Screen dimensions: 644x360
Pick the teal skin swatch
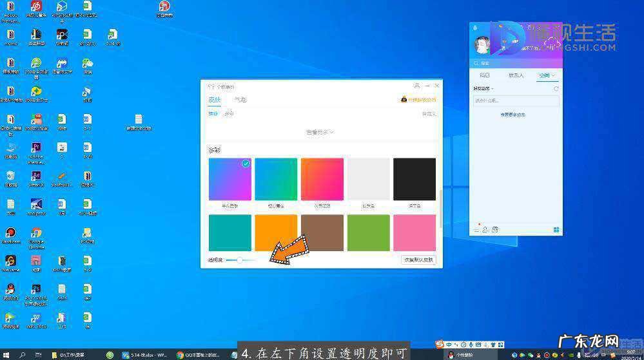click(x=230, y=232)
